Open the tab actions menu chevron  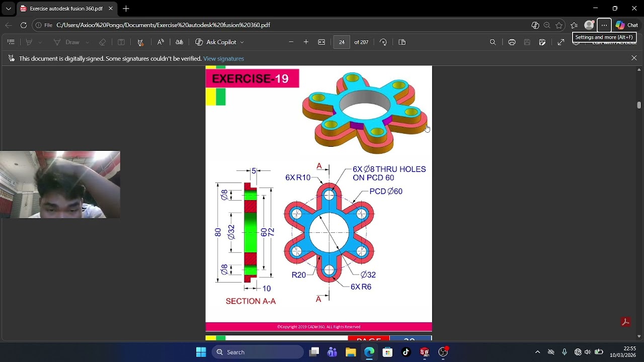(9, 9)
